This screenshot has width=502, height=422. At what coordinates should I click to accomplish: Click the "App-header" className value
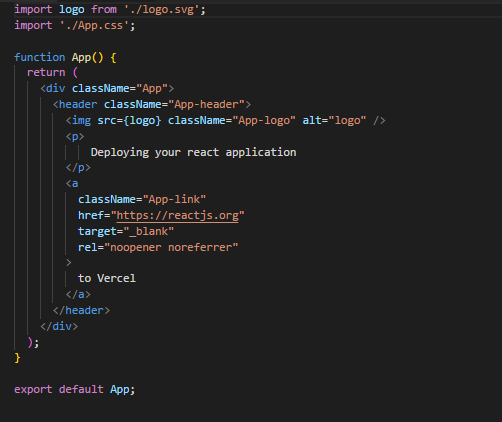(207, 105)
